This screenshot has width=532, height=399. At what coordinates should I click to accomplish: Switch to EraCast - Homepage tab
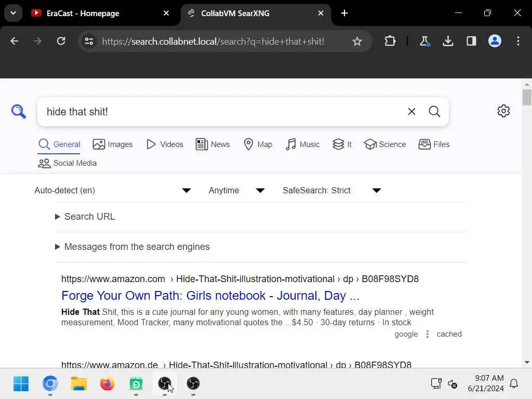pyautogui.click(x=83, y=13)
